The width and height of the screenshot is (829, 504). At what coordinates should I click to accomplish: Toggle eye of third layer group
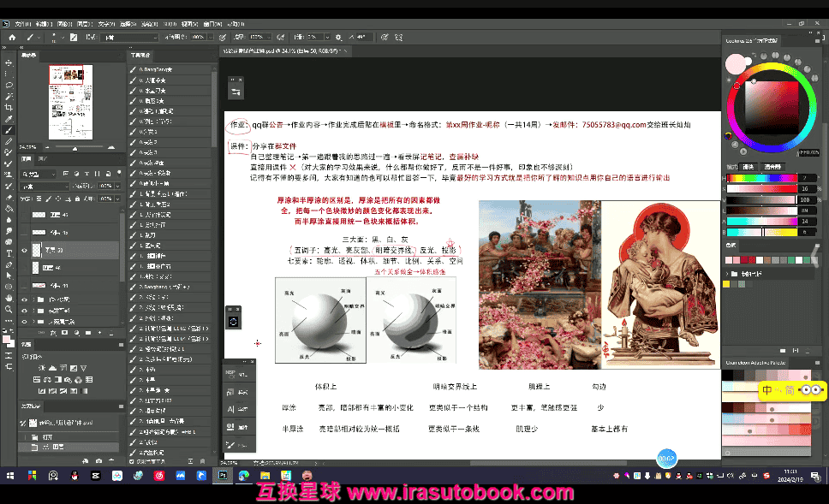(x=24, y=321)
